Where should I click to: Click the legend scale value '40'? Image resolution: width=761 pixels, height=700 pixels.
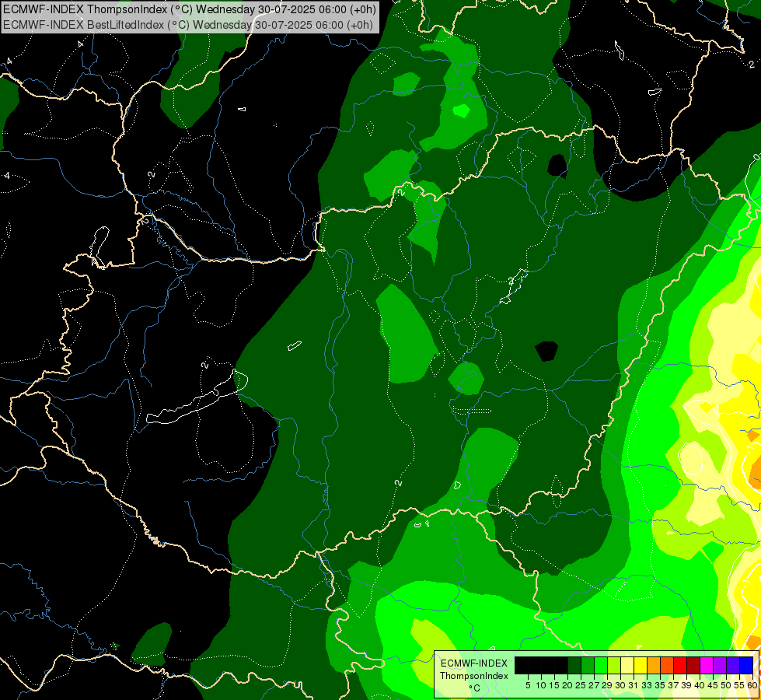(x=700, y=685)
